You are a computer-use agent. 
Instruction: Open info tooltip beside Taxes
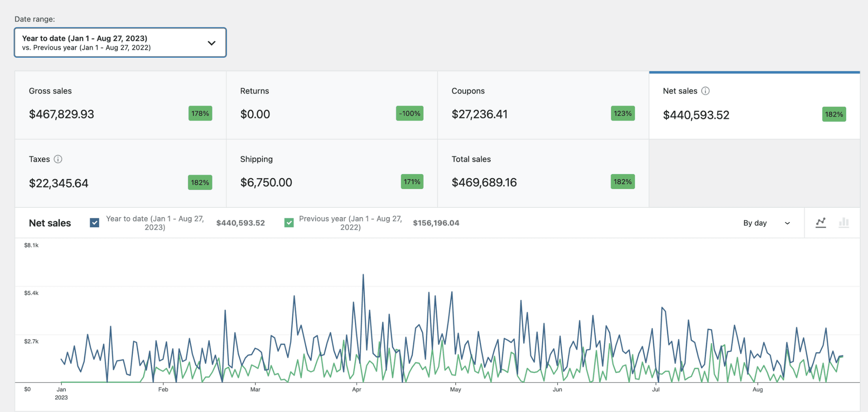58,159
